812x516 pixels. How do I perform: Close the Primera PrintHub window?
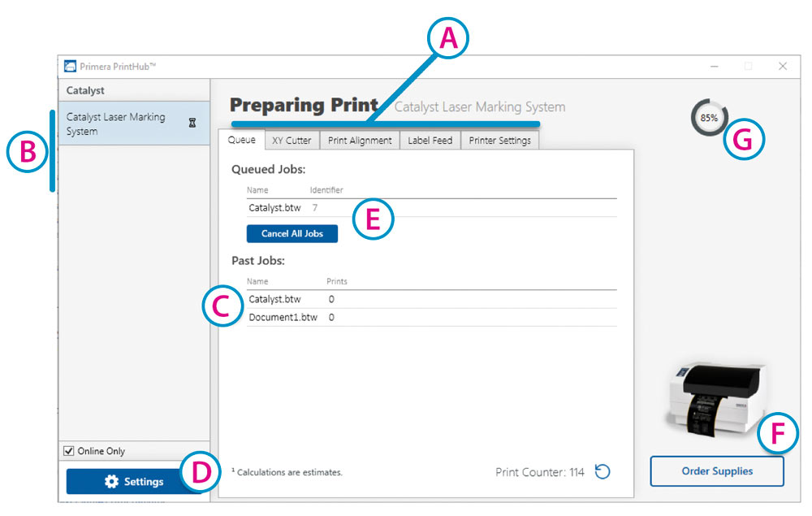pos(783,67)
